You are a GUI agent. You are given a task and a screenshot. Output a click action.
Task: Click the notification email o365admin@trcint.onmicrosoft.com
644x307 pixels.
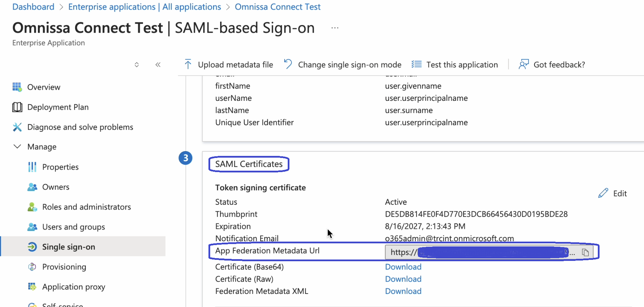(449, 238)
